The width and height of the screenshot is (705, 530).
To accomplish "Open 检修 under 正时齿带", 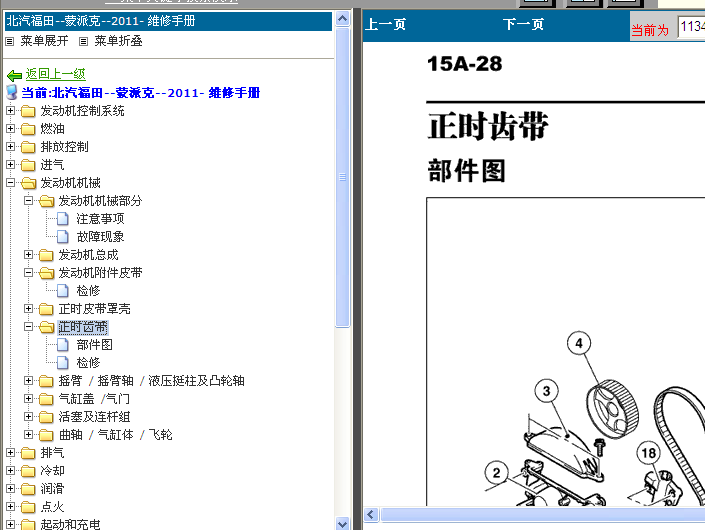I will (88, 363).
